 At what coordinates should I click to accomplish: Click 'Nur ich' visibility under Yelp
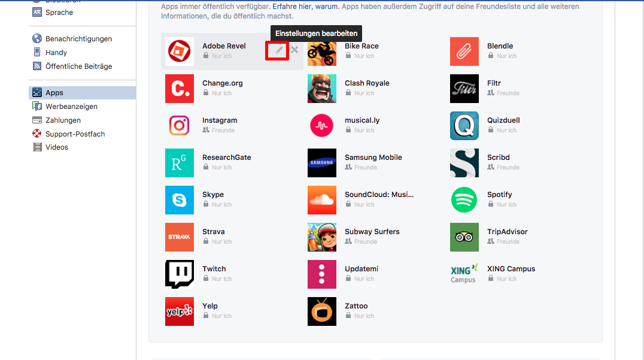(x=222, y=316)
